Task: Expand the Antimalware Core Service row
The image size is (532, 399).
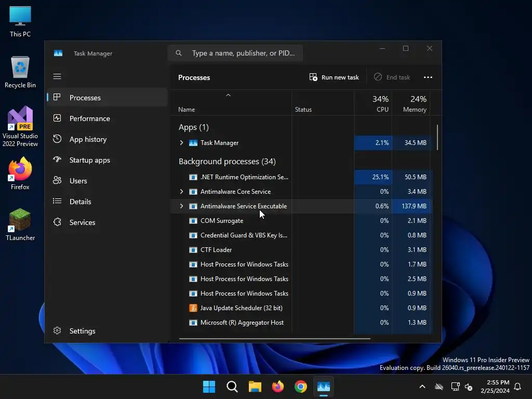Action: pos(181,192)
